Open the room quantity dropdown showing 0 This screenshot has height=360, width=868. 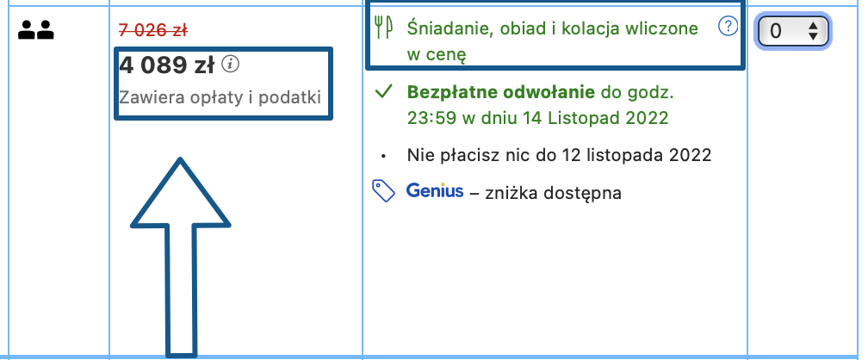tap(791, 31)
